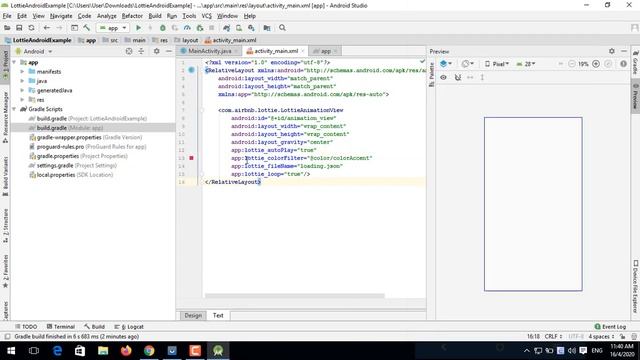Open Project panel gear settings
Image resolution: width=640 pixels, height=360 pixels.
click(157, 51)
